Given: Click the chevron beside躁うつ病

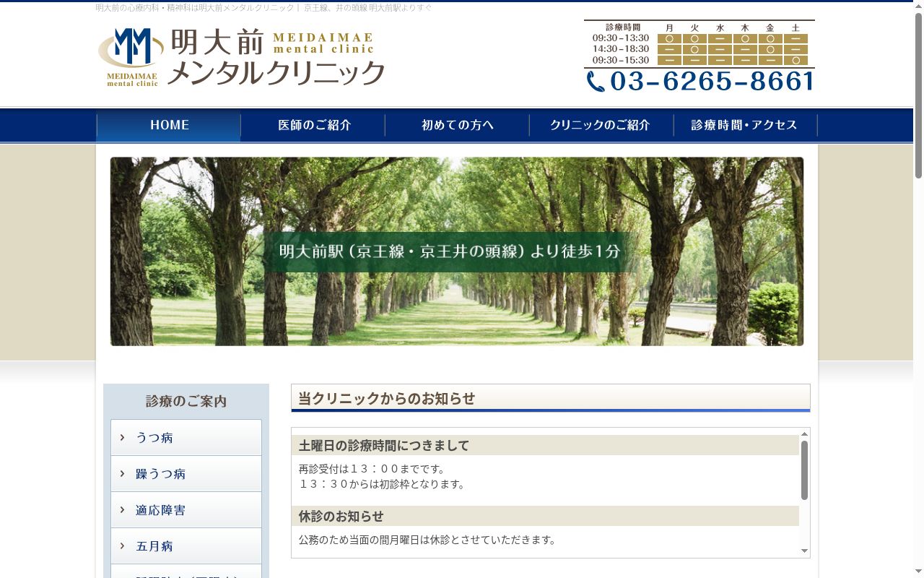Looking at the screenshot, I should (123, 473).
